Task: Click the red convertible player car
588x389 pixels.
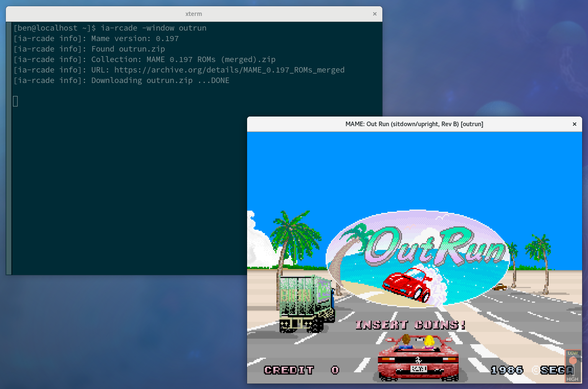Action: pyautogui.click(x=418, y=358)
